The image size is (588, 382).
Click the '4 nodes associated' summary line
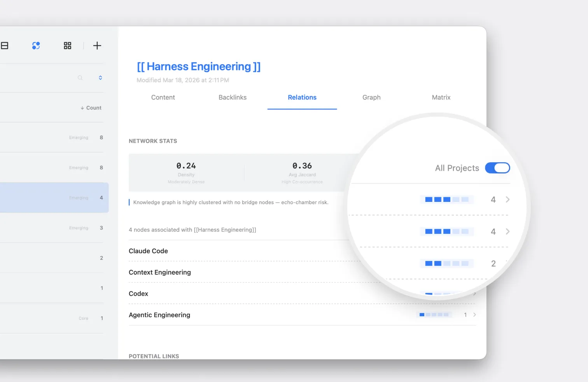[x=192, y=230]
